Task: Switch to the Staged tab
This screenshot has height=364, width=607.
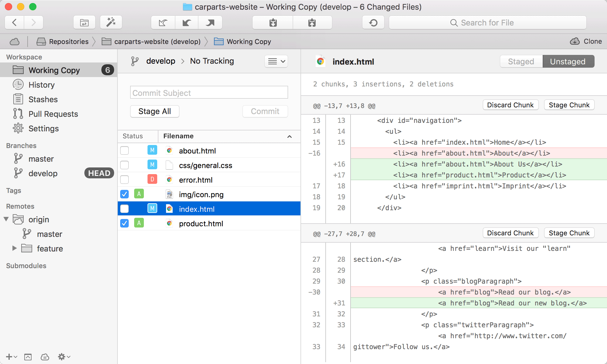Action: 521,62
